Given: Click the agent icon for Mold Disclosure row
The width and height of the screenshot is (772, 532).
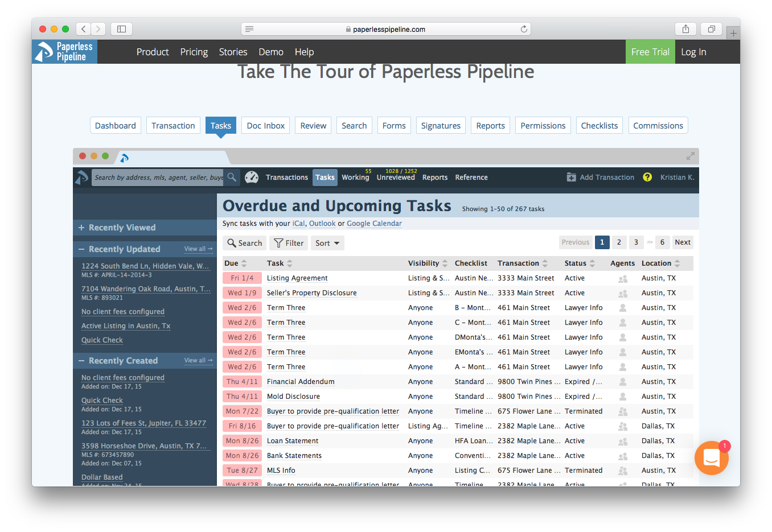Looking at the screenshot, I should [623, 397].
